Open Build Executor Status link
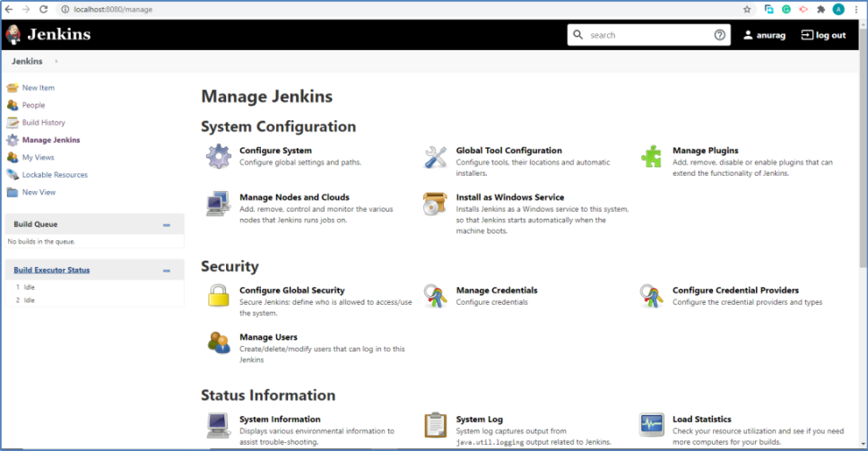This screenshot has height=451, width=868. [x=51, y=270]
